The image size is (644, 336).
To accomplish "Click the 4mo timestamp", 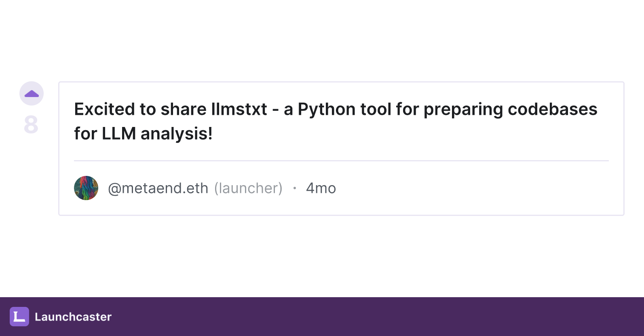I will (x=321, y=188).
